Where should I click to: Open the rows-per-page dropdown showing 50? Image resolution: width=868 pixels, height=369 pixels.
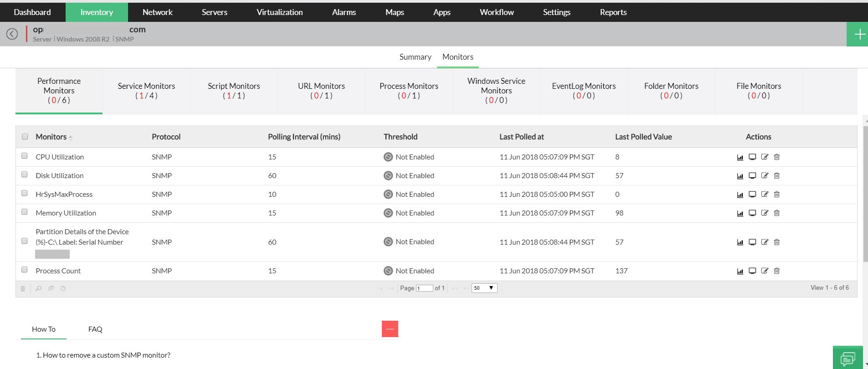tap(484, 288)
